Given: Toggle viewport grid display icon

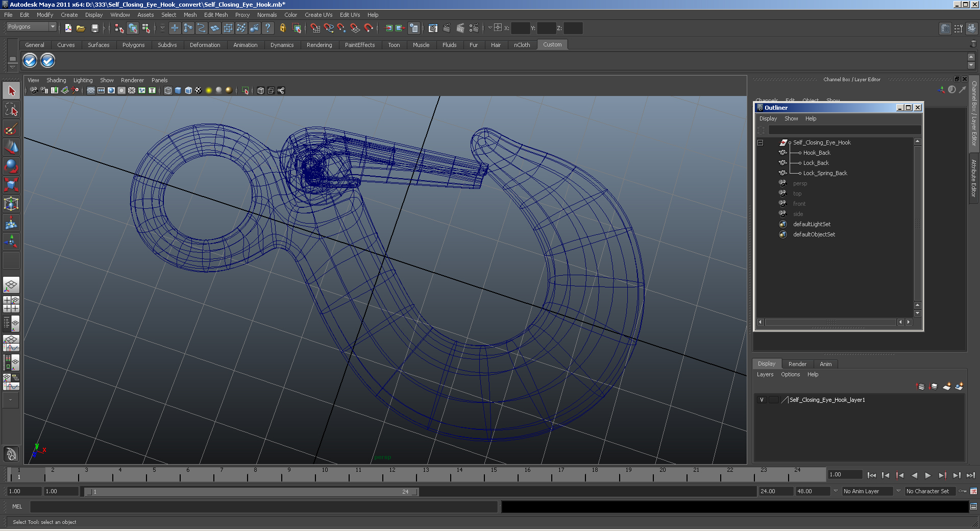Looking at the screenshot, I should pos(91,90).
